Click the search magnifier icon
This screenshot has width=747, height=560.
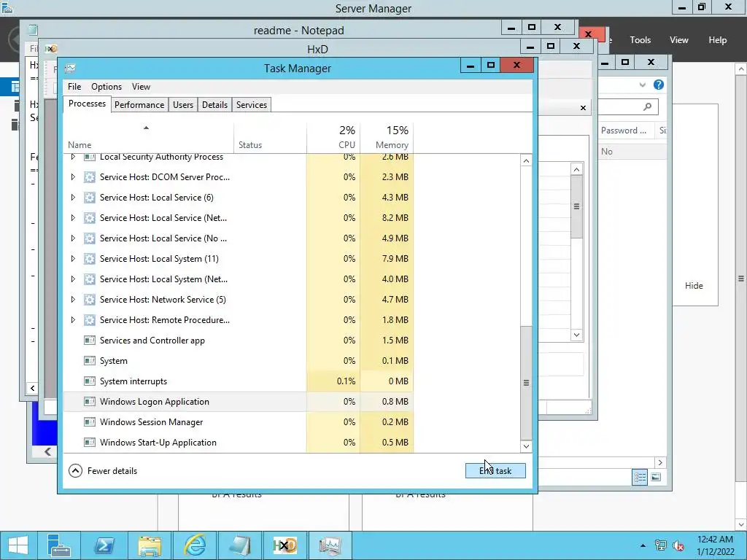(x=647, y=106)
